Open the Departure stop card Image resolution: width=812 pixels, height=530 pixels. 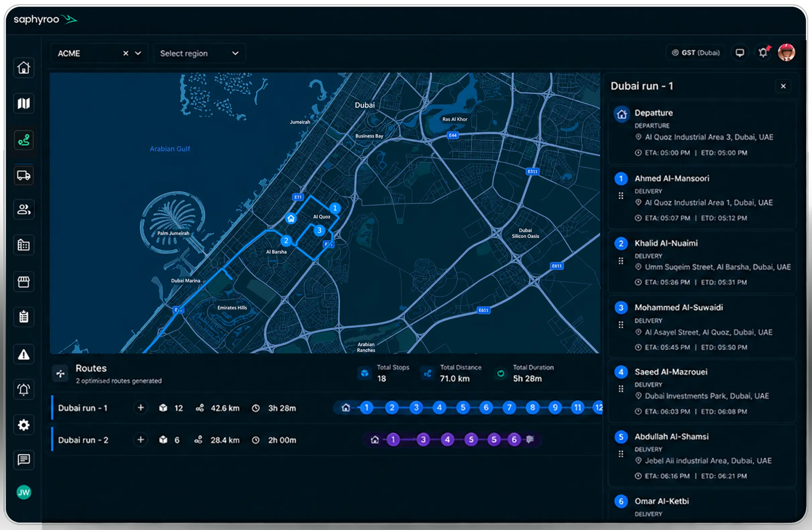[702, 132]
